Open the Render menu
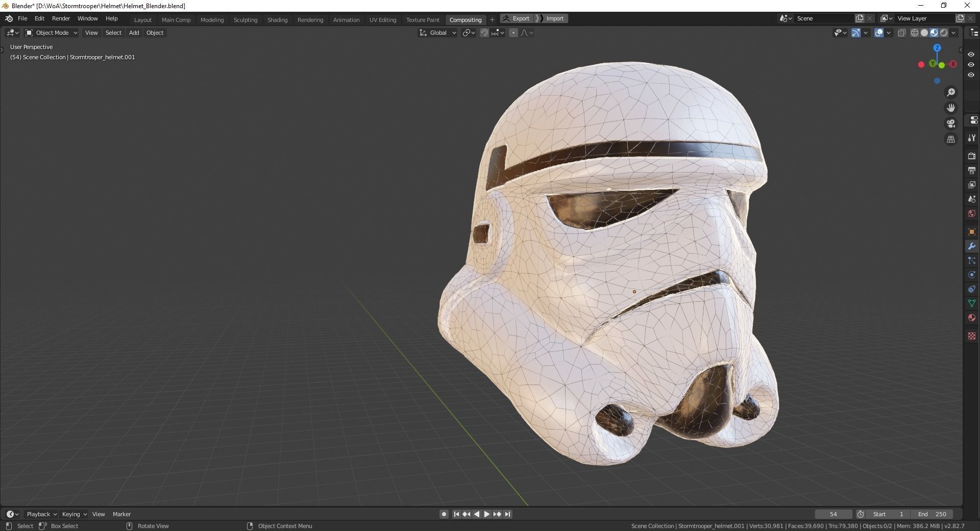This screenshot has height=531, width=980. (61, 18)
